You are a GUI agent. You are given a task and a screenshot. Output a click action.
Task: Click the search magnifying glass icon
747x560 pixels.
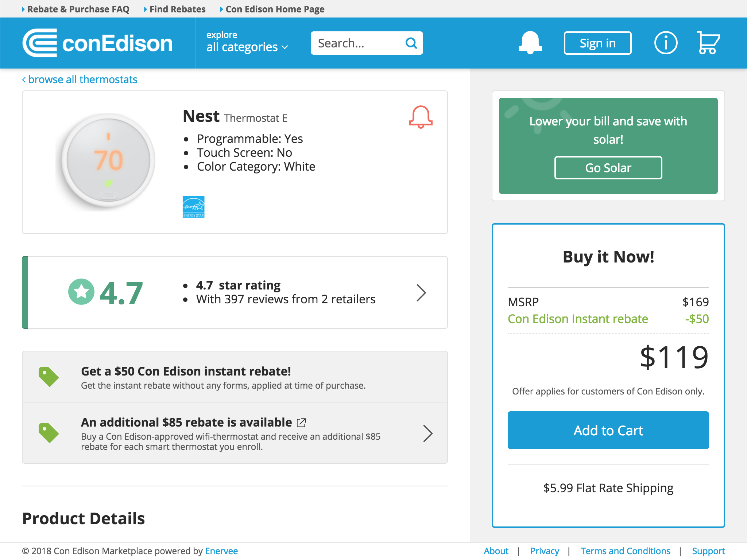(x=411, y=43)
